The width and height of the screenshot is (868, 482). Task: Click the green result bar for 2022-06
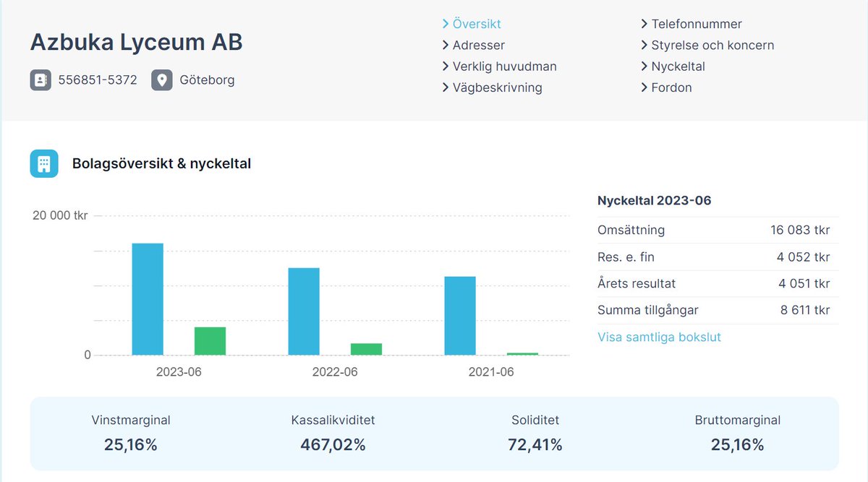tap(366, 349)
